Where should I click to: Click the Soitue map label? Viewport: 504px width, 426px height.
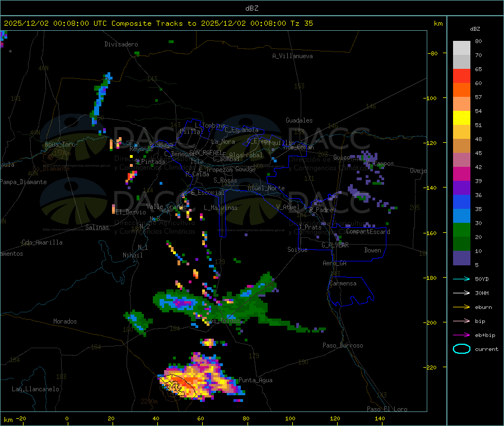click(297, 250)
